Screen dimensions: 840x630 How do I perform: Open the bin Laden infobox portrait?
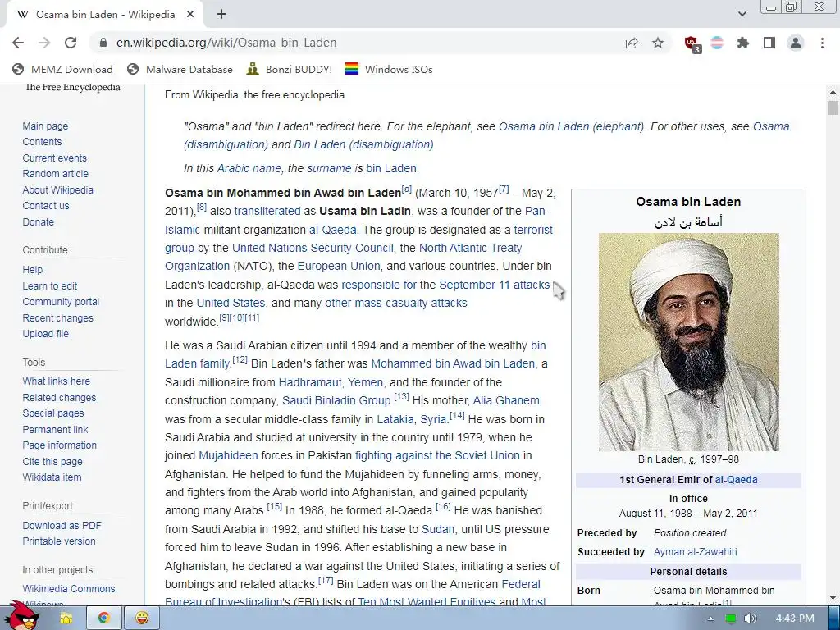click(689, 342)
